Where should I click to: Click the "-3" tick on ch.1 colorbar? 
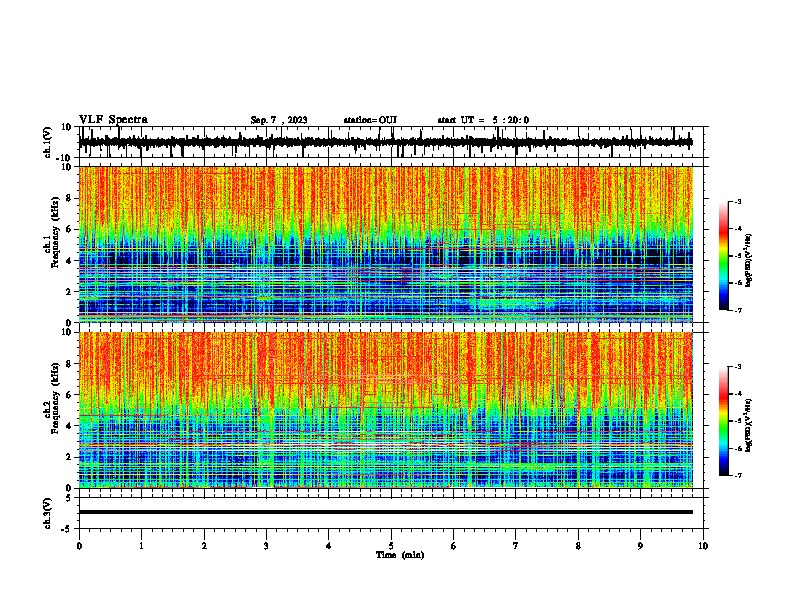coord(738,201)
